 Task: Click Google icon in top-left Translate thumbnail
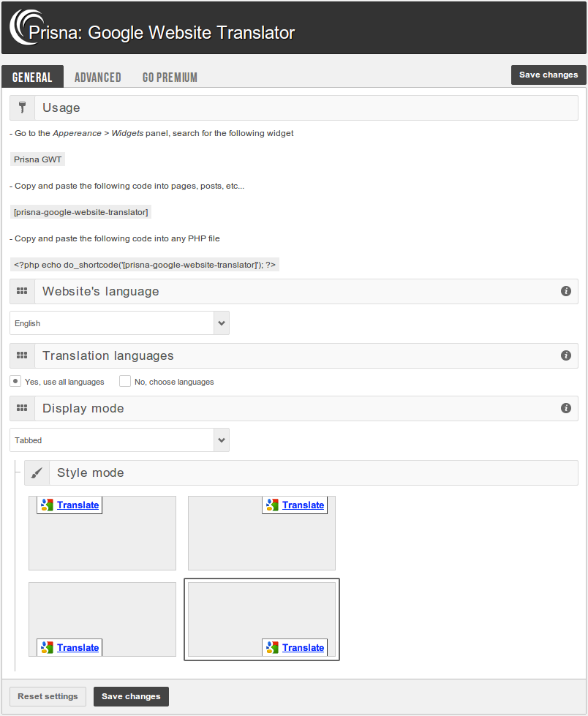tap(47, 505)
